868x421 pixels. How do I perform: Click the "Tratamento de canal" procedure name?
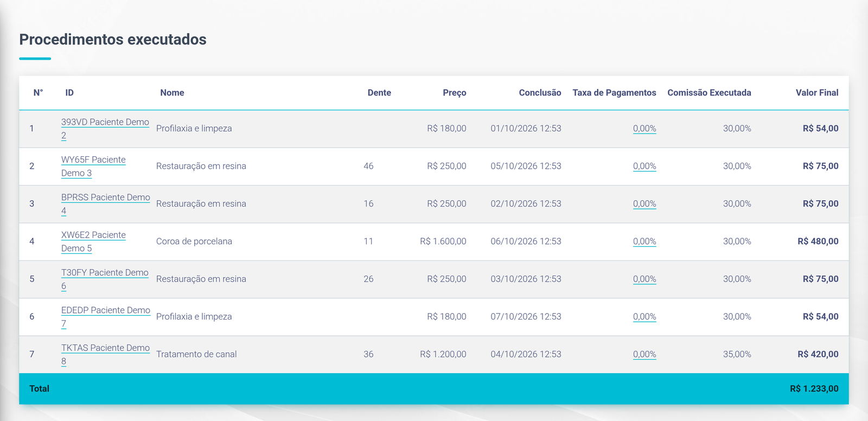pos(196,354)
